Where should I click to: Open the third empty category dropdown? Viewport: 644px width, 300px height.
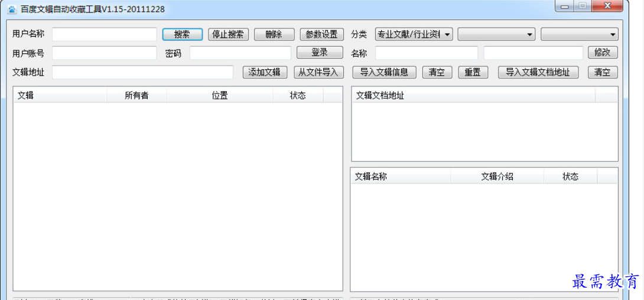[580, 34]
